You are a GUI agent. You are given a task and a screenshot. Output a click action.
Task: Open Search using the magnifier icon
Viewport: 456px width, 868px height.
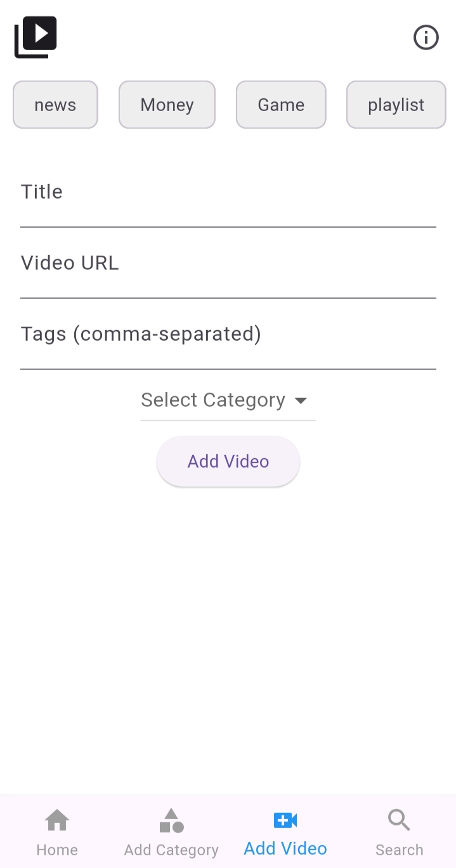pos(398,820)
